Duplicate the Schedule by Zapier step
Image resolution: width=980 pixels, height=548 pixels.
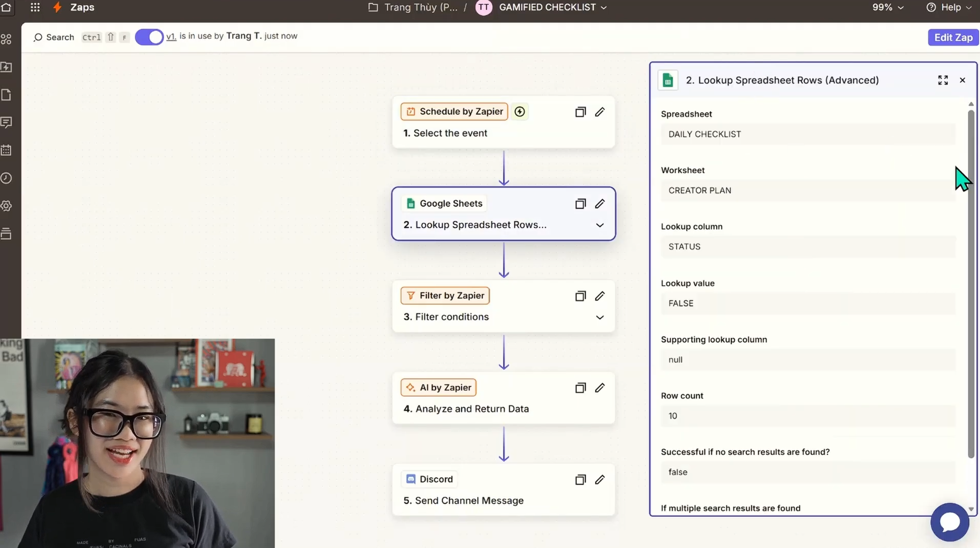coord(580,112)
